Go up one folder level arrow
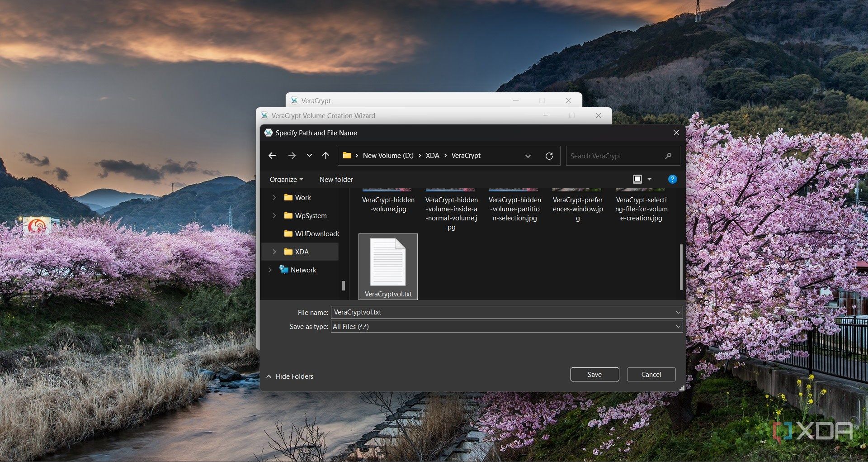Screen dimensions: 868x462 (x=325, y=156)
